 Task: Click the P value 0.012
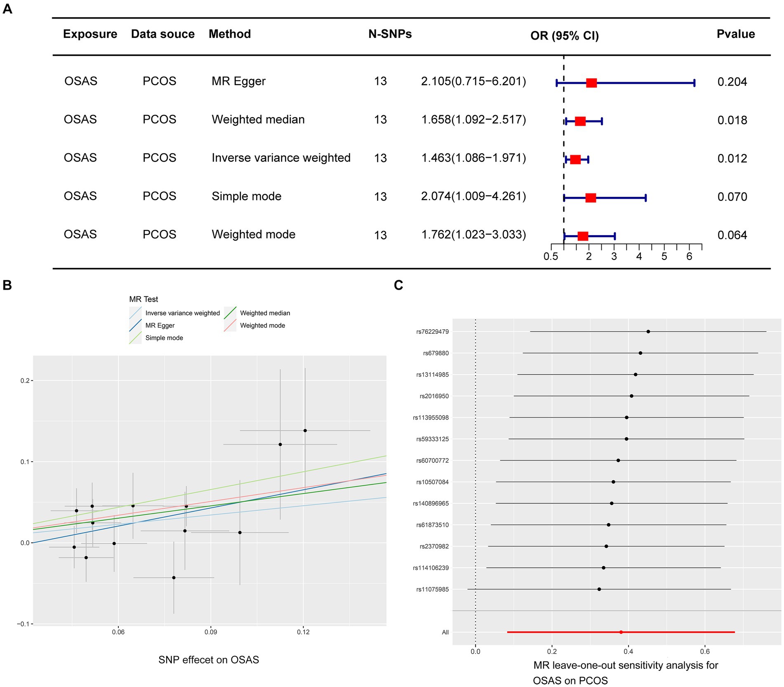point(732,158)
